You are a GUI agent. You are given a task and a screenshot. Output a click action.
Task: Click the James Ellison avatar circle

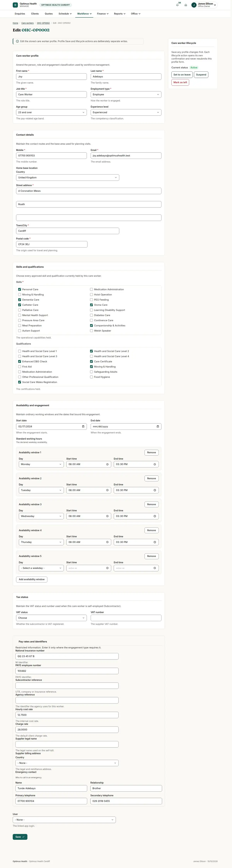[x=194, y=5]
